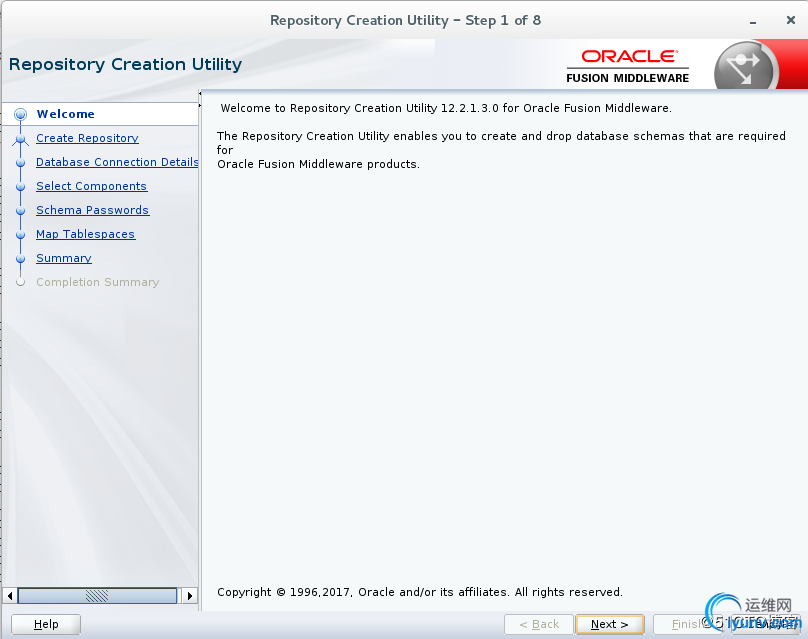Viewport: 808px width, 639px height.
Task: Collapse the navigation pane with splitter arrow
Action: pos(200,93)
